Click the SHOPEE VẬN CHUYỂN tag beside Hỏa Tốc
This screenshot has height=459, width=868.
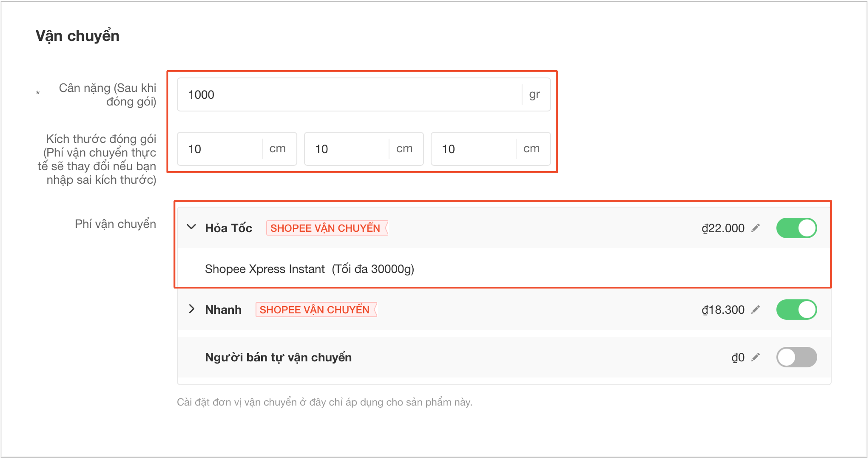coord(327,228)
